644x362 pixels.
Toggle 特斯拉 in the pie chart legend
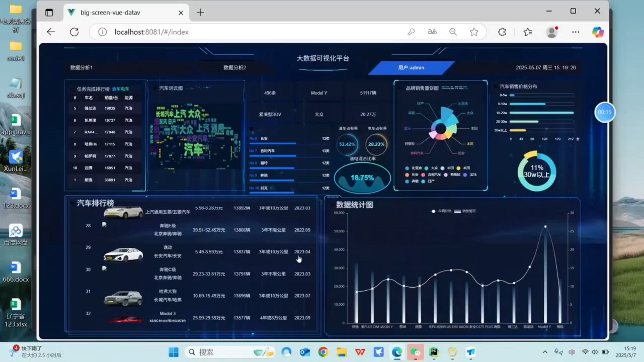(452, 175)
